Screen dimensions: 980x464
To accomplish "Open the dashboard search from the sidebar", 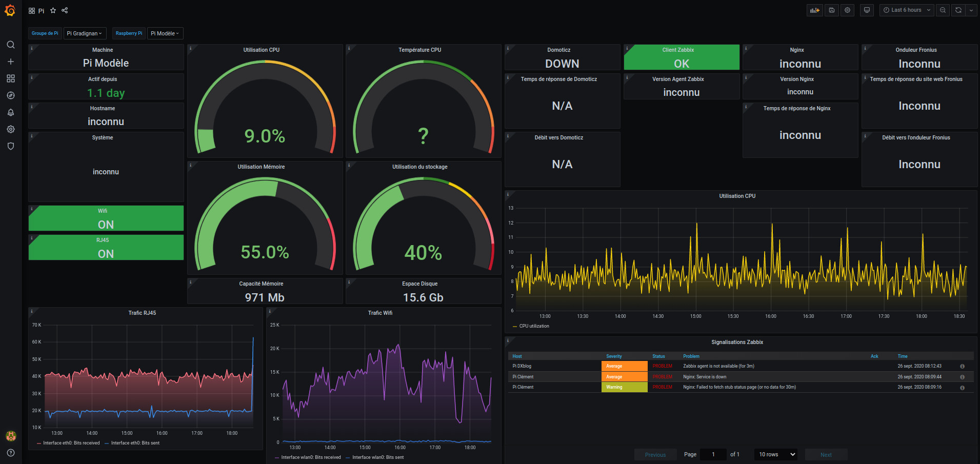I will point(10,45).
